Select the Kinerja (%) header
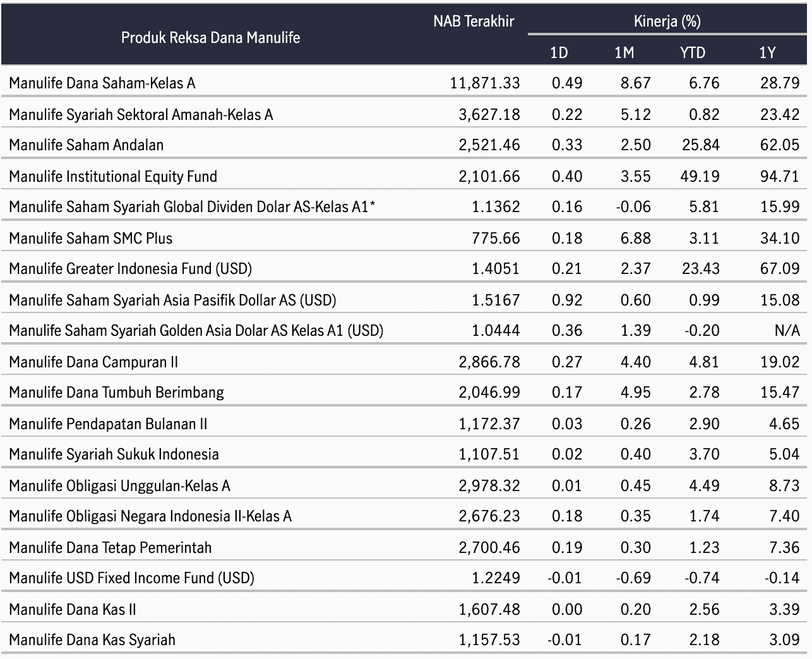This screenshot has width=812, height=659. (x=667, y=21)
